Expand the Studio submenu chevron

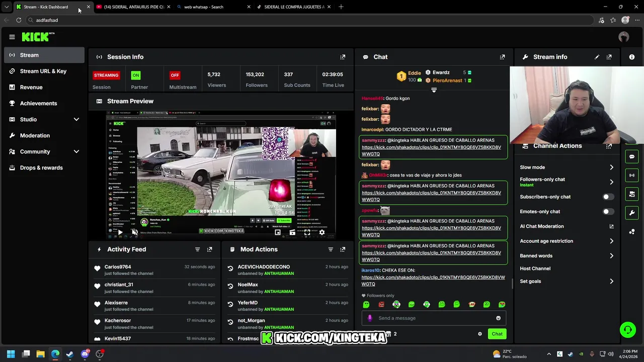coord(76,119)
